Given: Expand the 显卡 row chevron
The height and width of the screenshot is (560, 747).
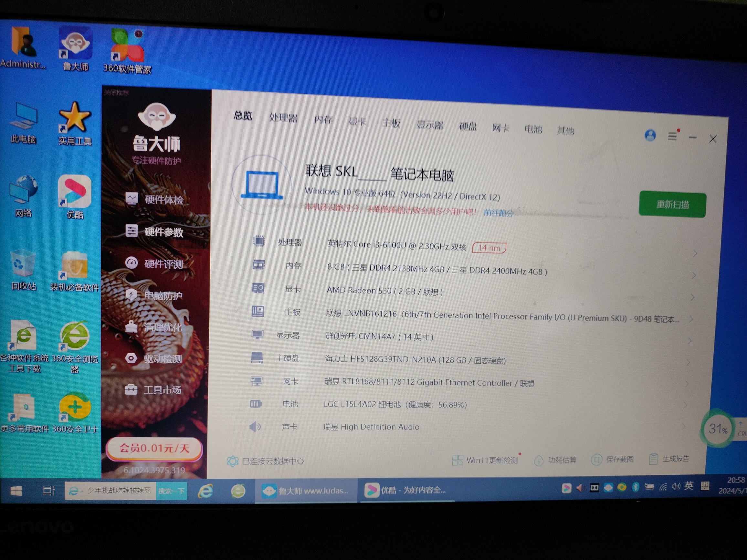Looking at the screenshot, I should (692, 297).
